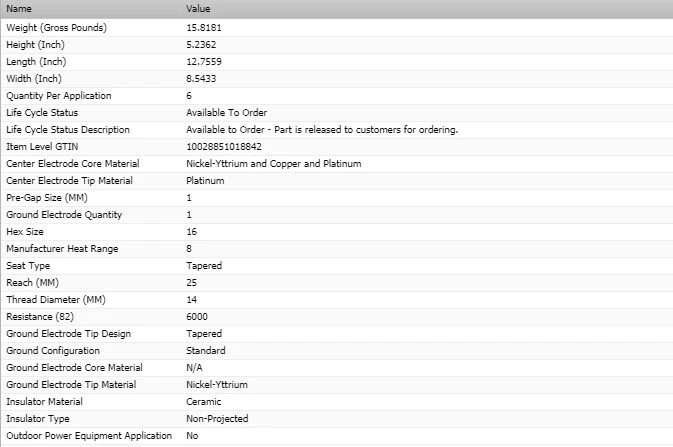
Task: Select the Reach value 25
Action: point(191,283)
